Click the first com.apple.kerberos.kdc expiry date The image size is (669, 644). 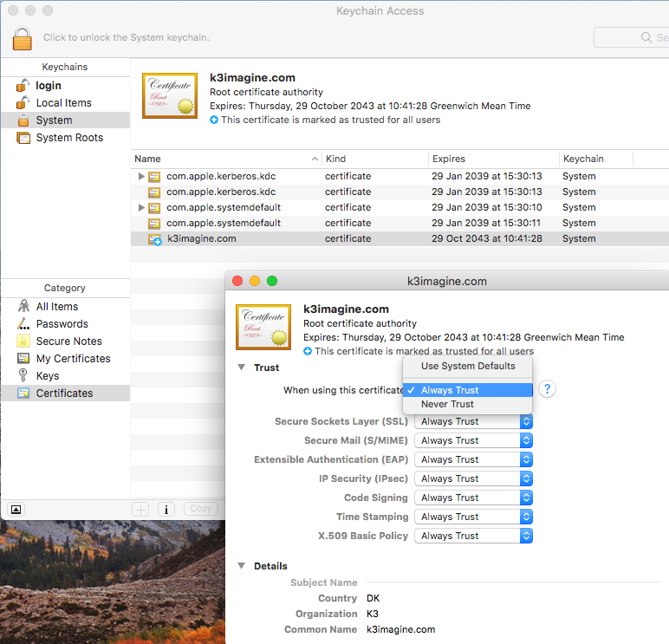[486, 176]
